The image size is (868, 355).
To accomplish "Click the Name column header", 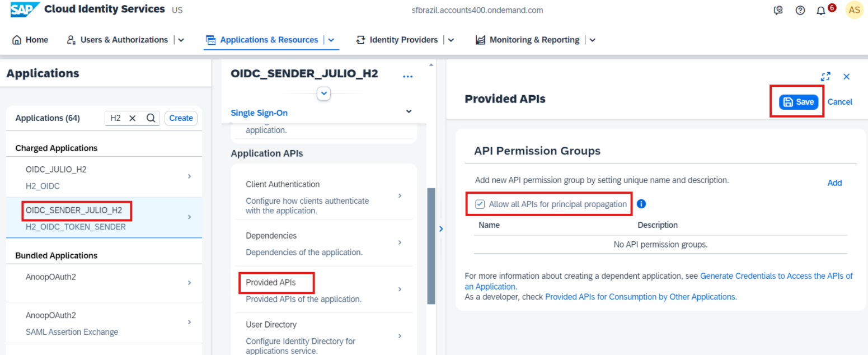I will point(489,225).
